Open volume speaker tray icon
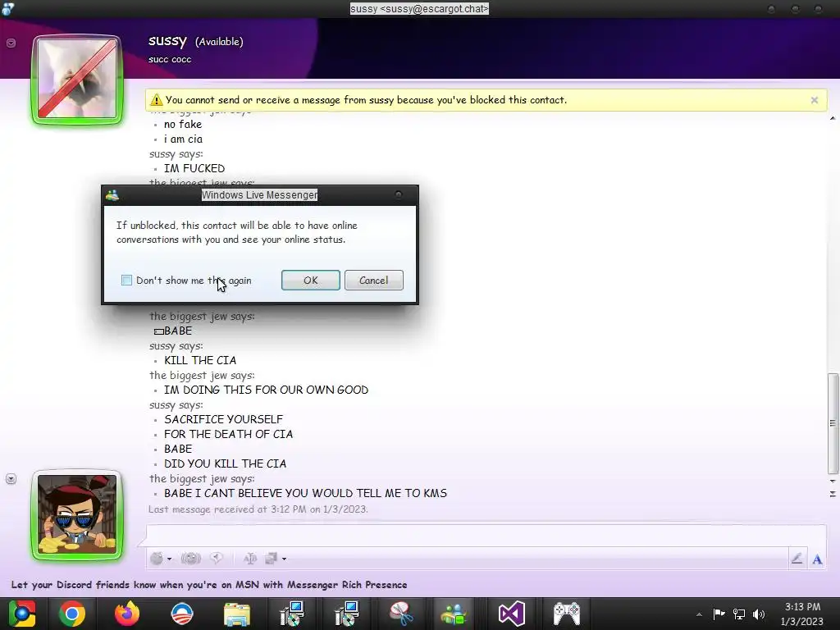This screenshot has width=840, height=630. coord(759,614)
